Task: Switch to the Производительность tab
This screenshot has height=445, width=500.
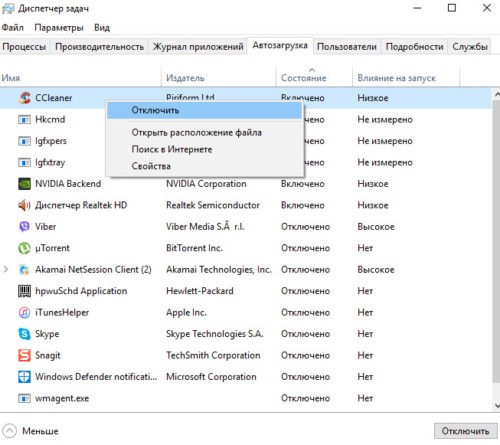Action: click(99, 47)
